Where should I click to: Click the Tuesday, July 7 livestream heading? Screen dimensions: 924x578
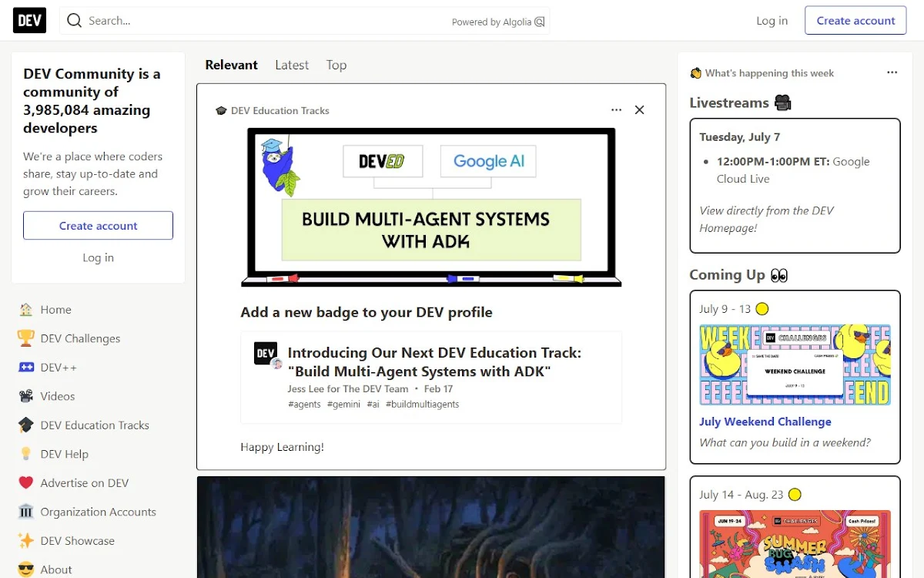point(740,137)
